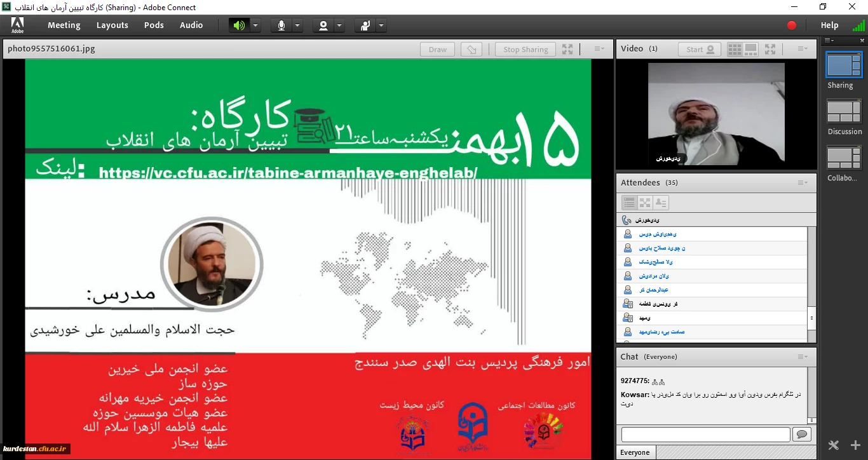The width and height of the screenshot is (868, 460).
Task: Switch Video pod to grid view
Action: (735, 49)
